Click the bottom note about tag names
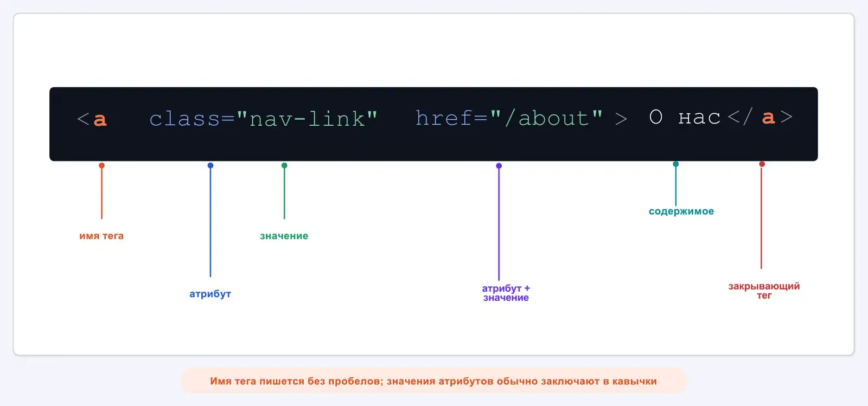The image size is (868, 406). [433, 381]
